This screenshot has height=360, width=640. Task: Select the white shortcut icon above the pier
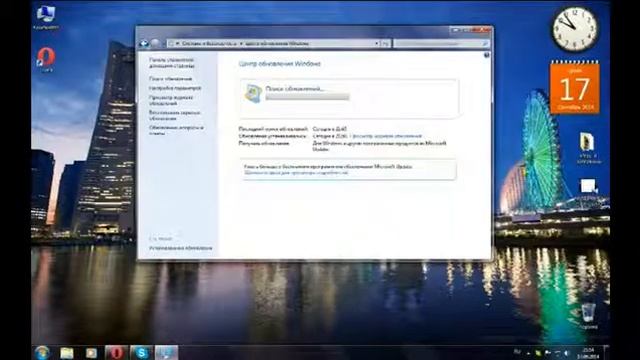(x=588, y=187)
